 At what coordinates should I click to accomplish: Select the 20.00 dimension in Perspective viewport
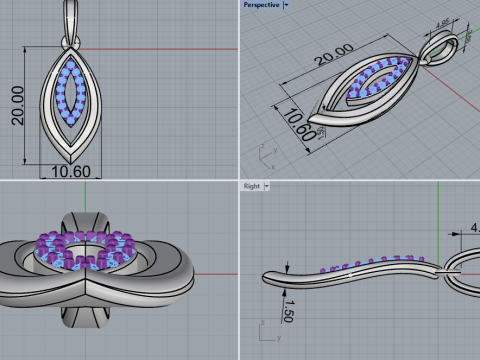coord(334,54)
